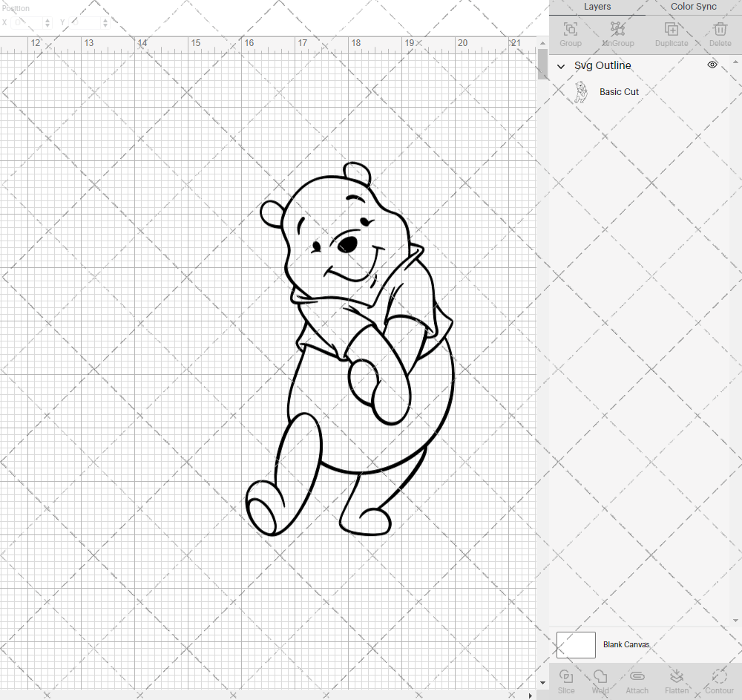
Task: Select the Basic Cut layer label
Action: pos(619,92)
